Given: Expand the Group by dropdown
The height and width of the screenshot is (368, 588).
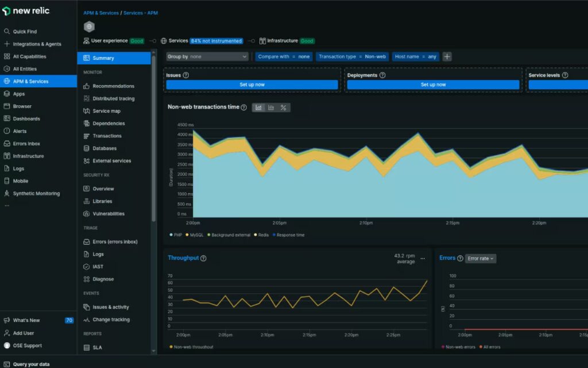Looking at the screenshot, I should coord(207,56).
